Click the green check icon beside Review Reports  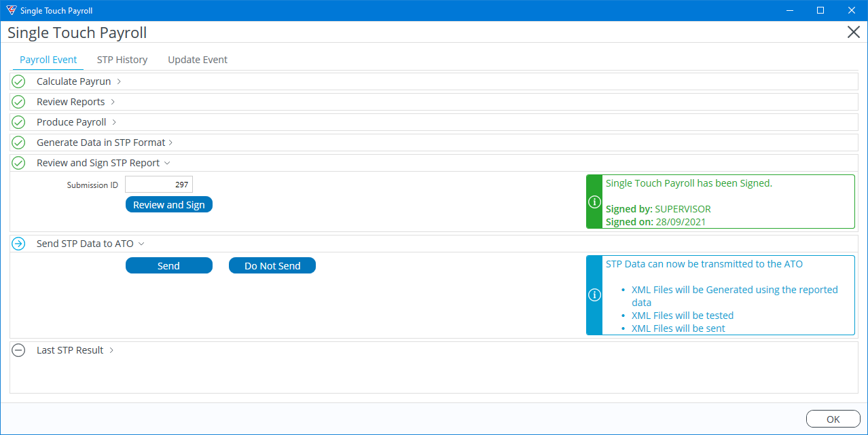[18, 102]
